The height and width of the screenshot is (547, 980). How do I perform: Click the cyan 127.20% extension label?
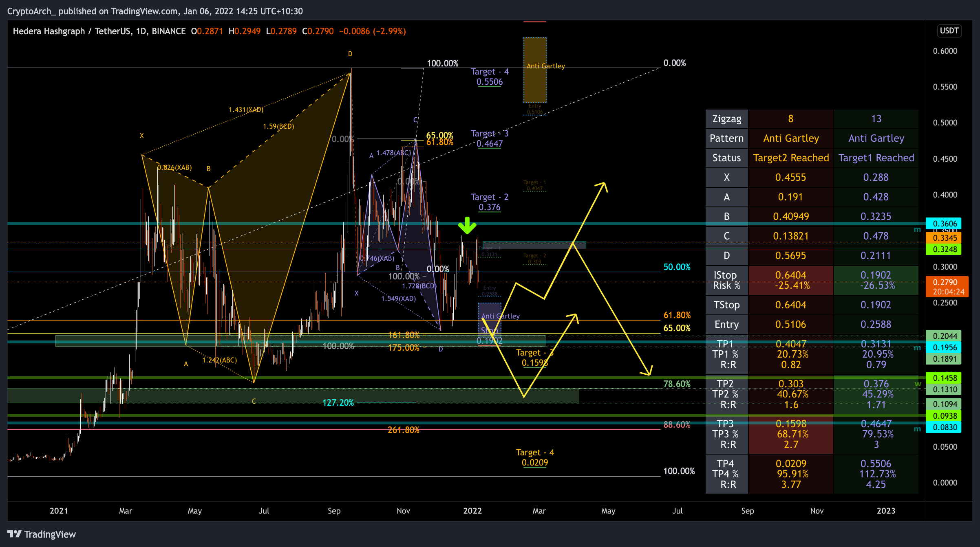(x=338, y=403)
